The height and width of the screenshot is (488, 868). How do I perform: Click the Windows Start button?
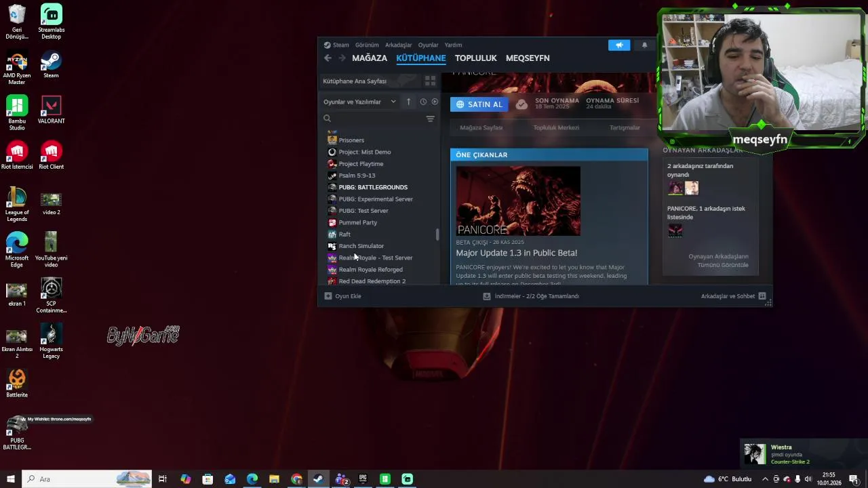(10, 479)
